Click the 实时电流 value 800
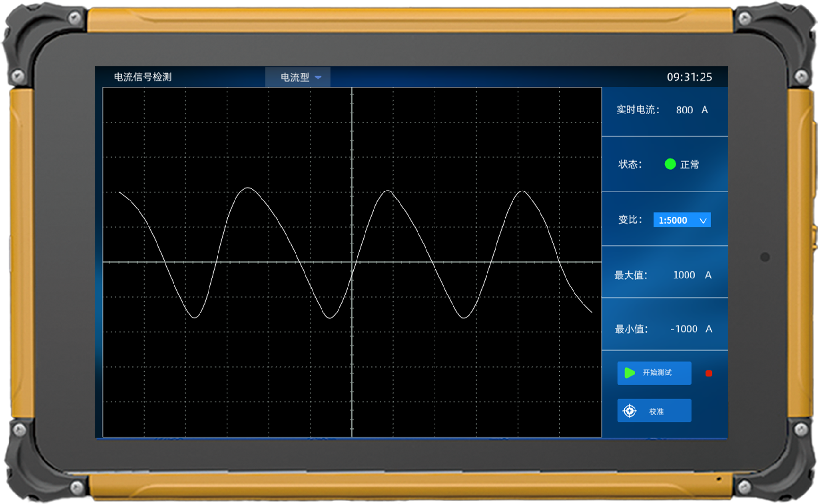 [684, 110]
